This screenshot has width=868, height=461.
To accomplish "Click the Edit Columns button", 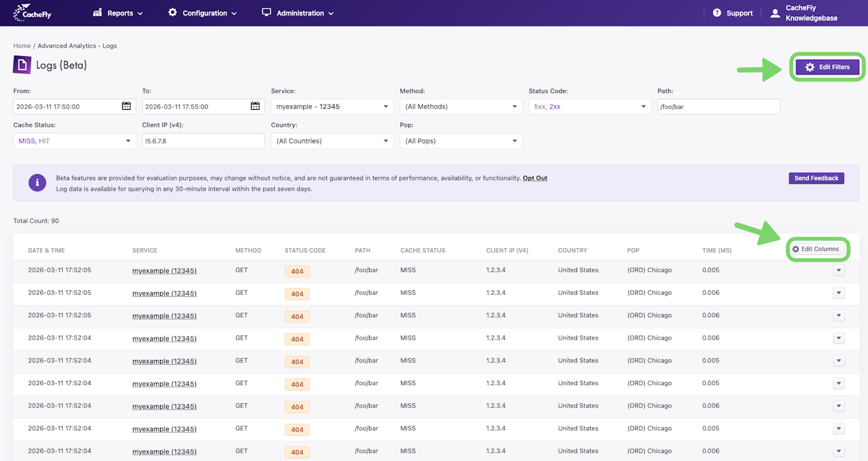I will pyautogui.click(x=816, y=249).
